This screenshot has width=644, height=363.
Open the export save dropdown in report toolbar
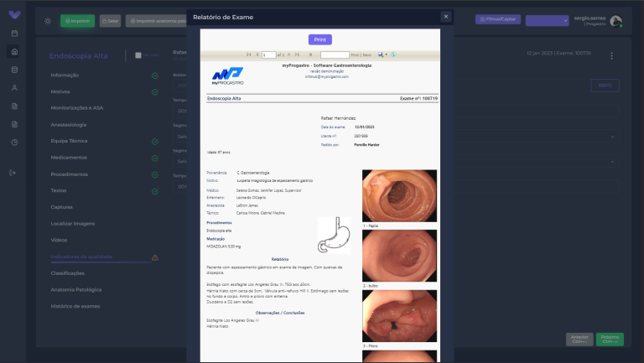click(x=382, y=54)
